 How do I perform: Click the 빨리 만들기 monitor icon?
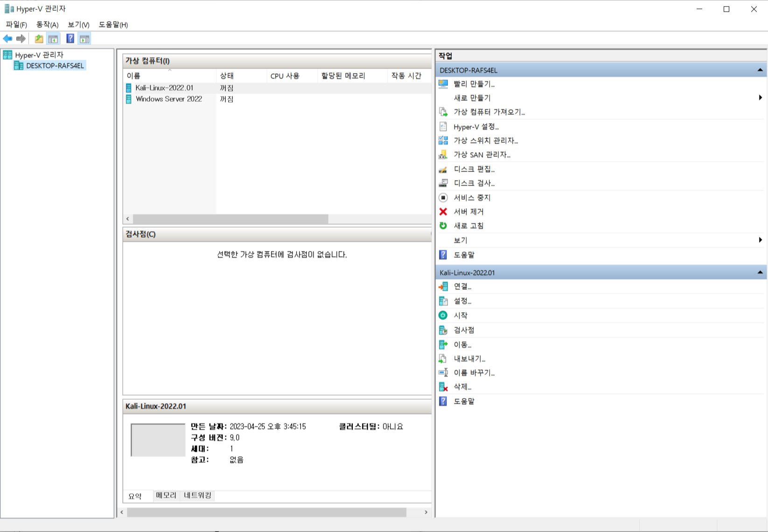[443, 84]
